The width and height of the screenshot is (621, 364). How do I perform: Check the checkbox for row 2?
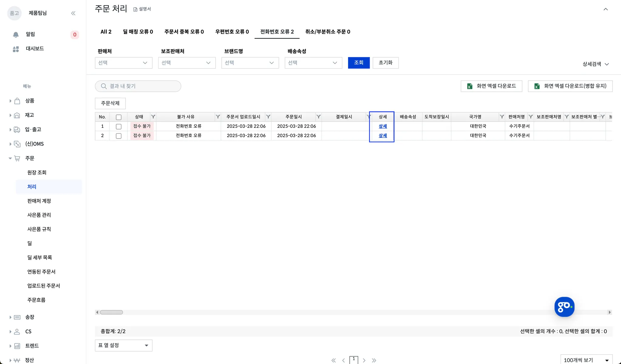point(119,136)
